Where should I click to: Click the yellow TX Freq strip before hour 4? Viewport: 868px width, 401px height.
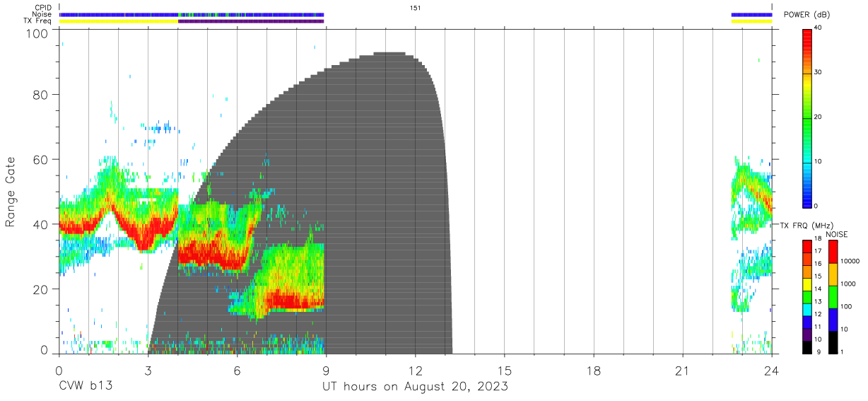pos(119,21)
